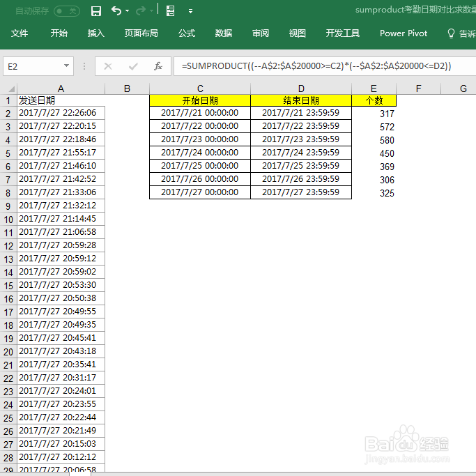
Task: Select start date cell 2017/7/27 00:00:00
Action: click(x=200, y=192)
